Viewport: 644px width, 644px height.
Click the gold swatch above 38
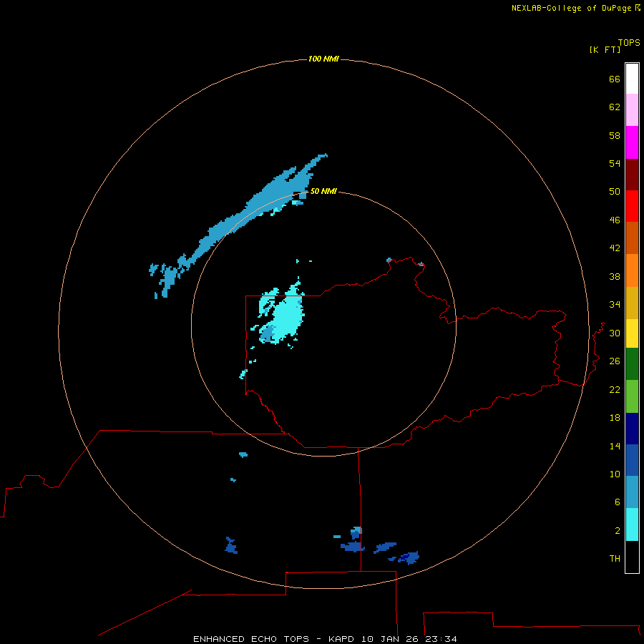632,302
